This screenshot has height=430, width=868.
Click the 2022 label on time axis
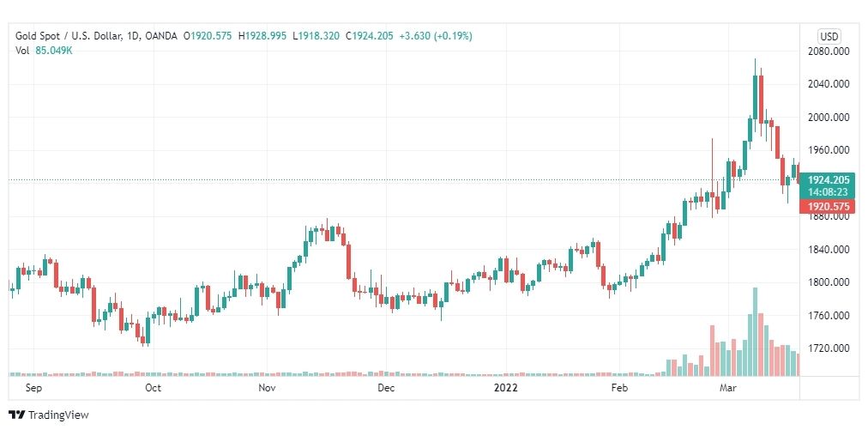click(x=505, y=388)
